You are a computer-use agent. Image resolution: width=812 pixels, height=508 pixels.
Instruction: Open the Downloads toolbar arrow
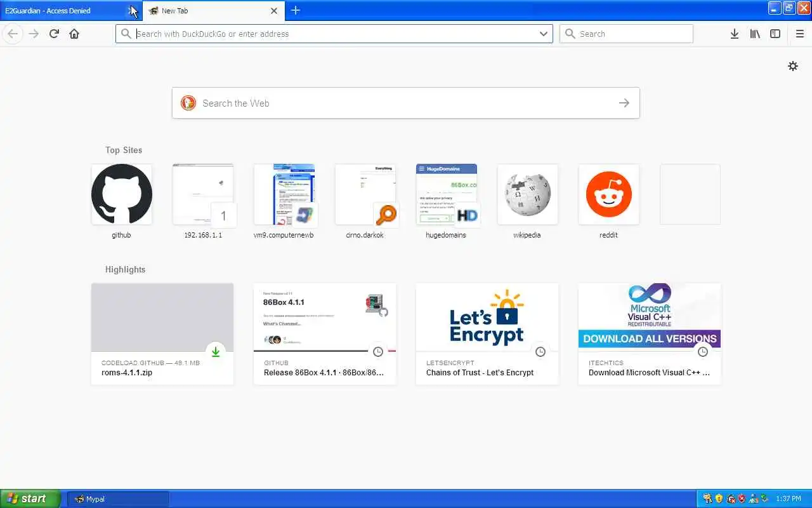point(734,34)
